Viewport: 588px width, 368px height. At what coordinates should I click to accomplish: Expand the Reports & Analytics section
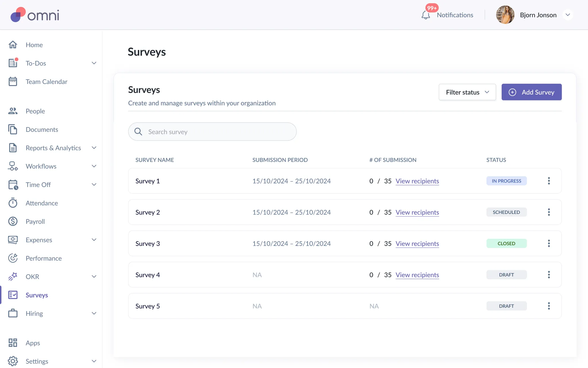(x=94, y=148)
